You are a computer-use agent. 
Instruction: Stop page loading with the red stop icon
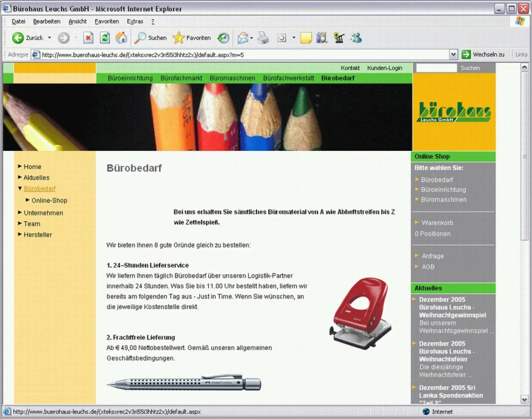click(88, 38)
